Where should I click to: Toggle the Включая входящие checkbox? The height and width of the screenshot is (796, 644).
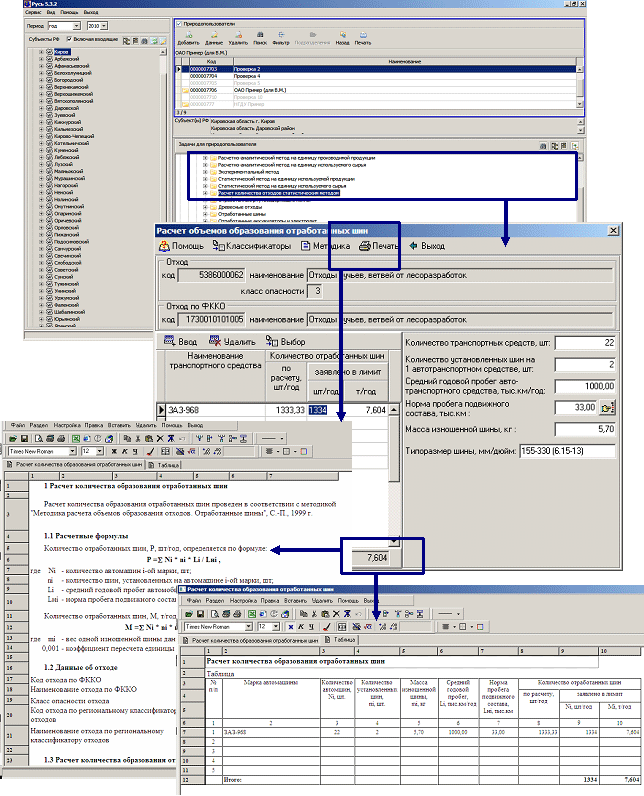coord(69,38)
